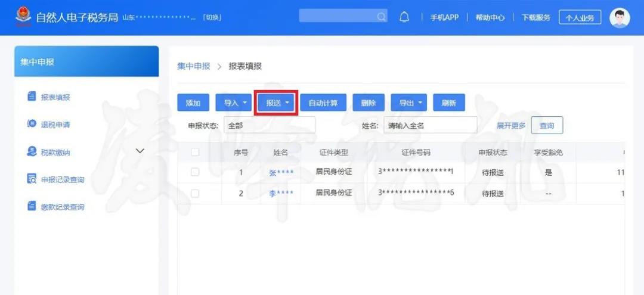Click ID number ending in 1
Image resolution: width=644 pixels, height=295 pixels.
tap(416, 172)
